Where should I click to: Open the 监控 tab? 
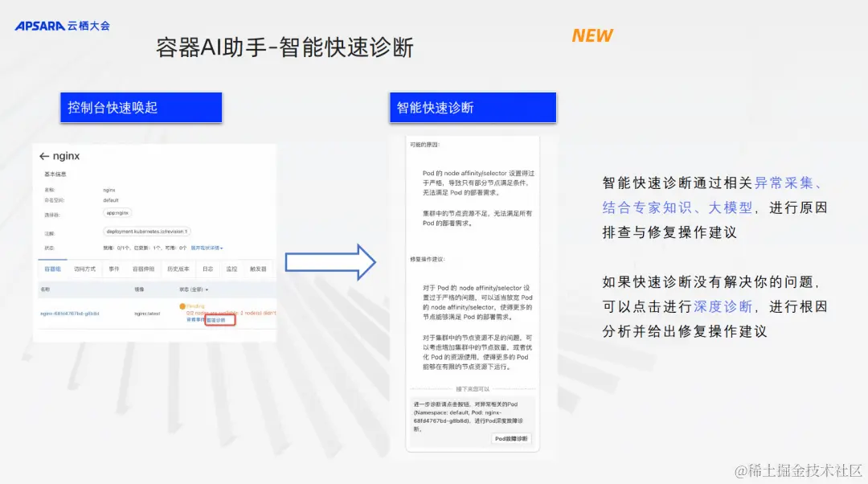[232, 269]
